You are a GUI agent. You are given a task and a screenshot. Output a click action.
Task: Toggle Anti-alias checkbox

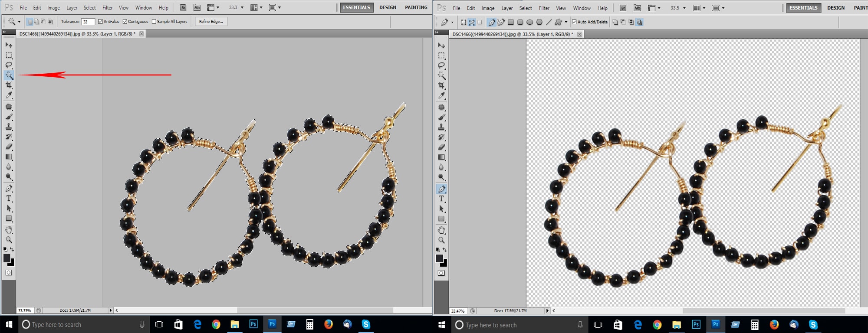100,21
